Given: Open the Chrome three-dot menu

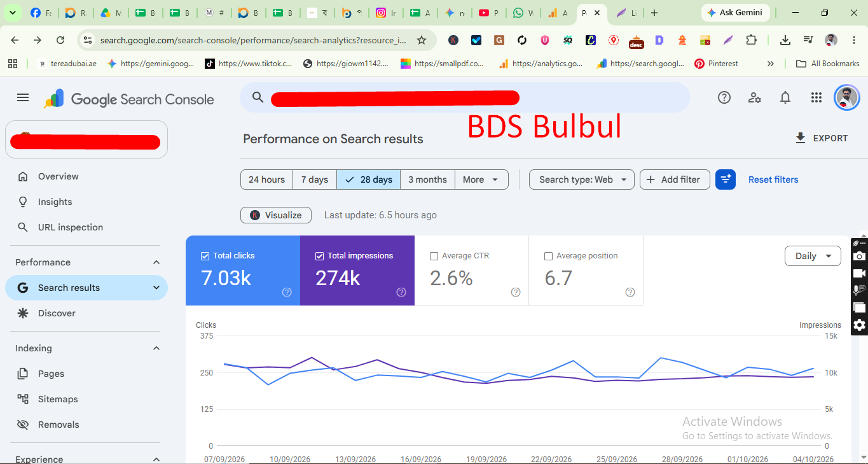Looking at the screenshot, I should [x=853, y=40].
